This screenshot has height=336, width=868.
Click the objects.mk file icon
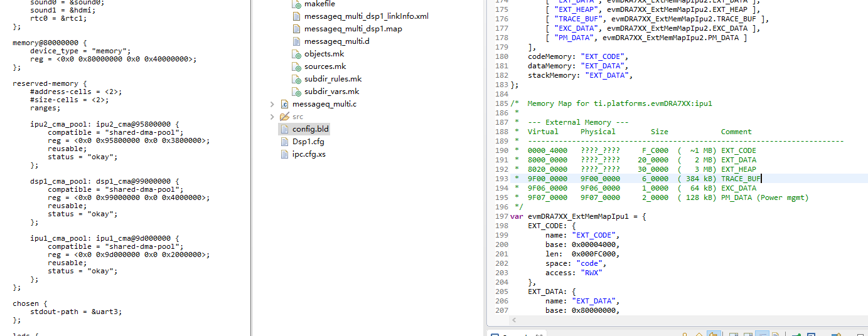point(297,54)
